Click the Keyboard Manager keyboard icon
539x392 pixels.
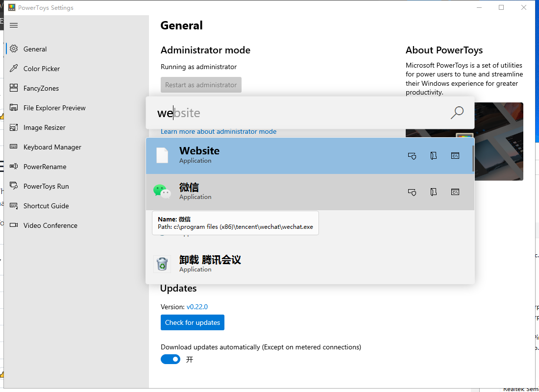pyautogui.click(x=14, y=147)
